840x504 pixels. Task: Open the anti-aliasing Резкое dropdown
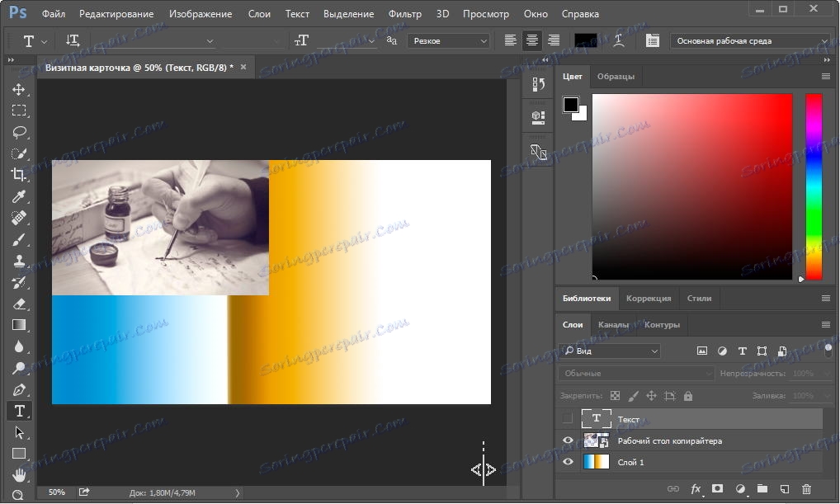click(448, 40)
